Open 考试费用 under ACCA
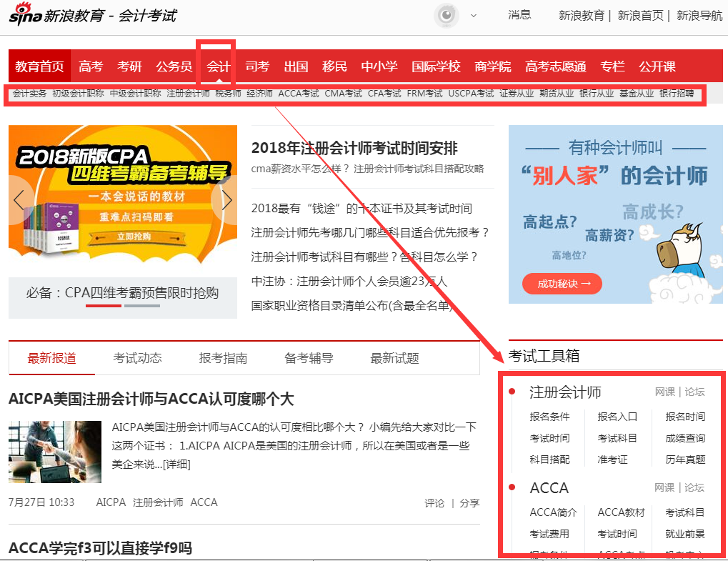The width and height of the screenshot is (728, 561). click(549, 534)
